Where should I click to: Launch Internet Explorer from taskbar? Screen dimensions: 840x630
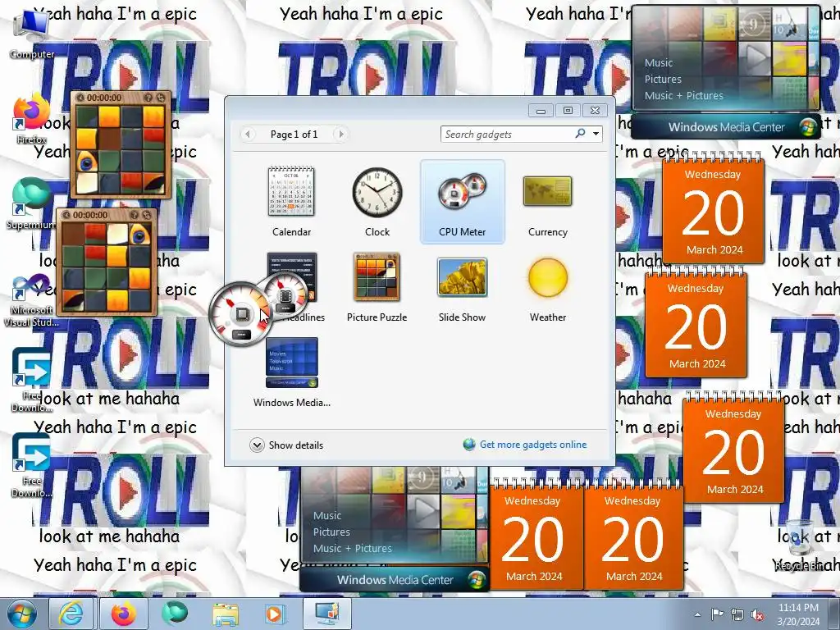point(71,614)
